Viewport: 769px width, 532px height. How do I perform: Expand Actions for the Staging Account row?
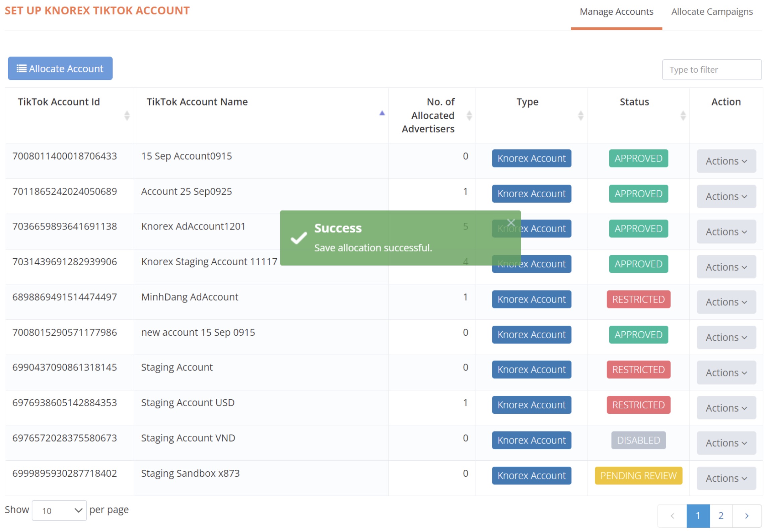(726, 373)
